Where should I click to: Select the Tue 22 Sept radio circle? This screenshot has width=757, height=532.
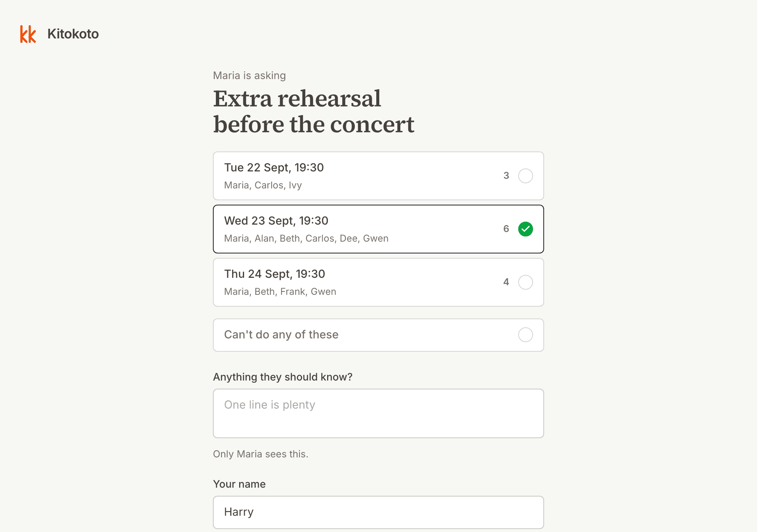pyautogui.click(x=525, y=176)
